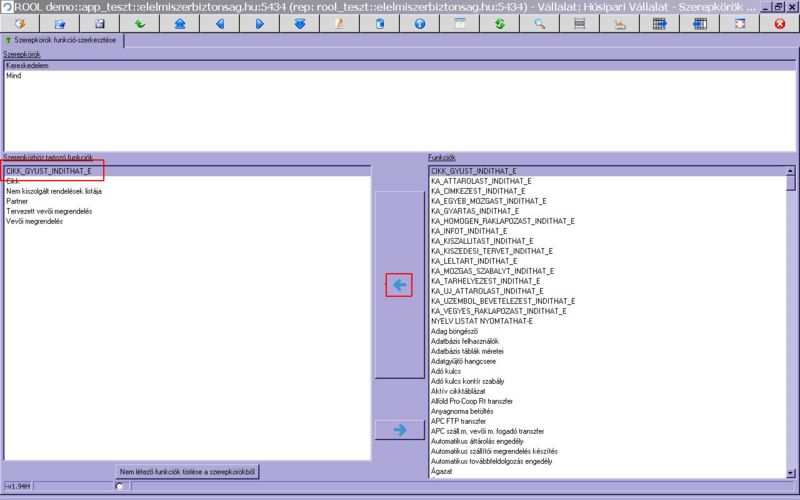This screenshot has height=500, width=800.
Task: Click the red X exit toolbar icon
Action: pyautogui.click(x=779, y=22)
